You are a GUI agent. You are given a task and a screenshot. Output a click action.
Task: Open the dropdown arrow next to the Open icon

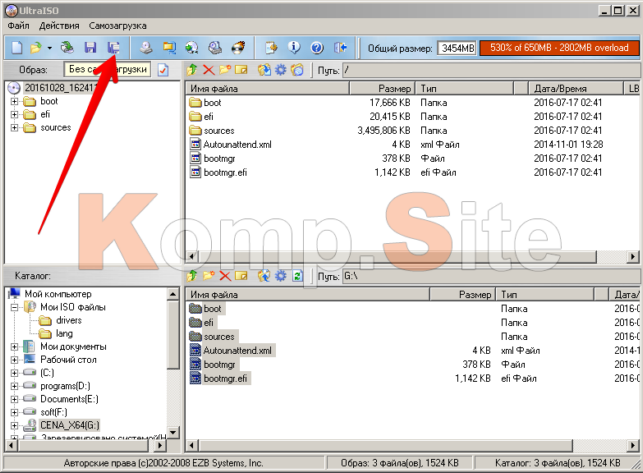pos(50,48)
